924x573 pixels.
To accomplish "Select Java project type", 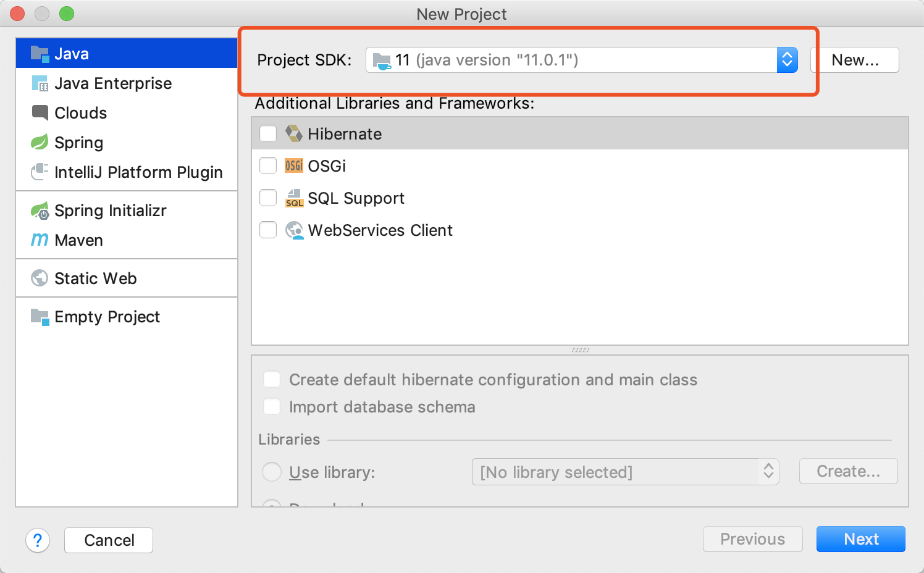I will pos(127,54).
